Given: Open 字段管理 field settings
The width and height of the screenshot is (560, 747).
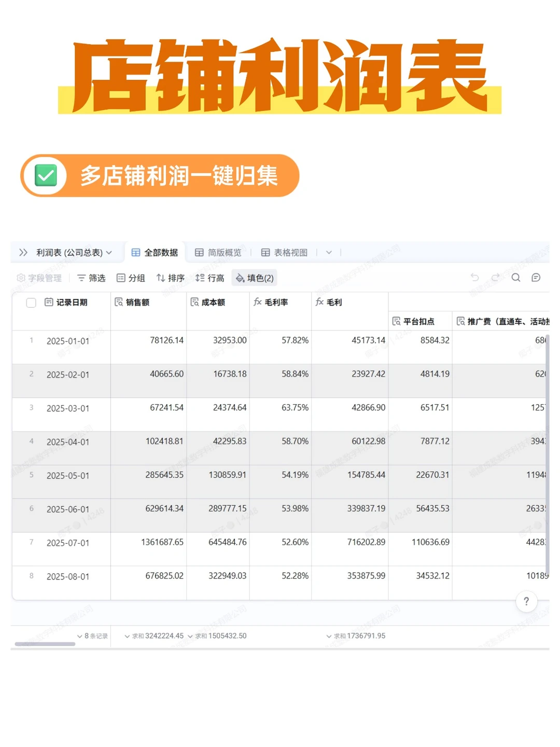Looking at the screenshot, I should coord(39,278).
